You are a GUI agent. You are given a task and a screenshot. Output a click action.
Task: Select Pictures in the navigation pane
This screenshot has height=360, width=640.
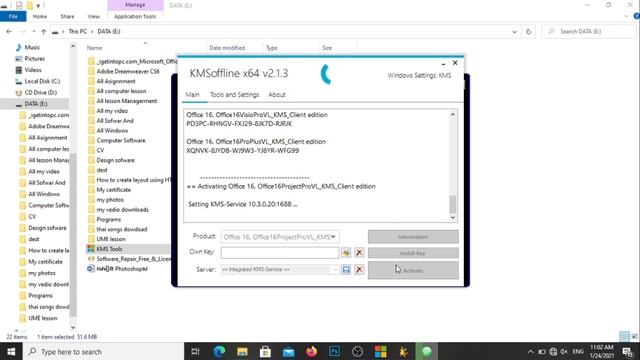click(x=34, y=59)
